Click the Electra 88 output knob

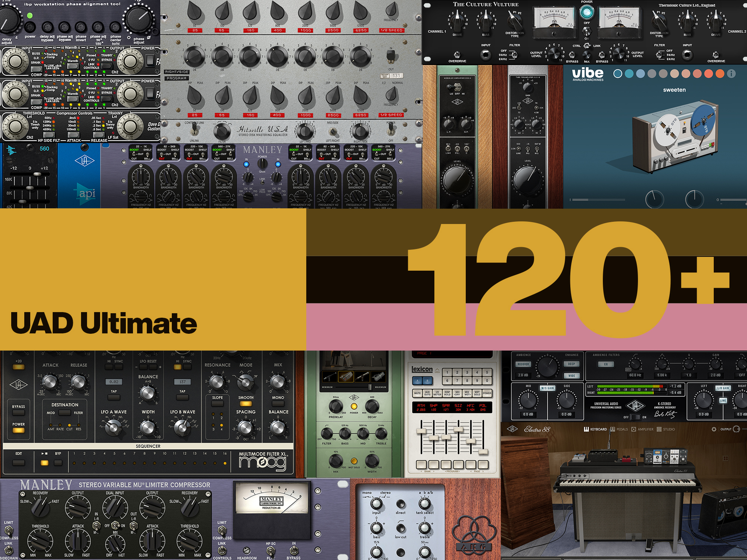pyautogui.click(x=736, y=429)
